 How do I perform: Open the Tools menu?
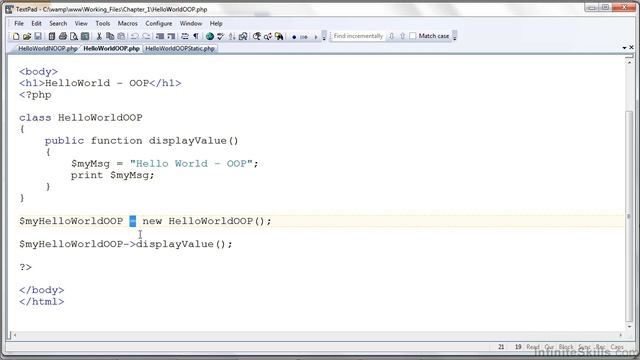102,23
